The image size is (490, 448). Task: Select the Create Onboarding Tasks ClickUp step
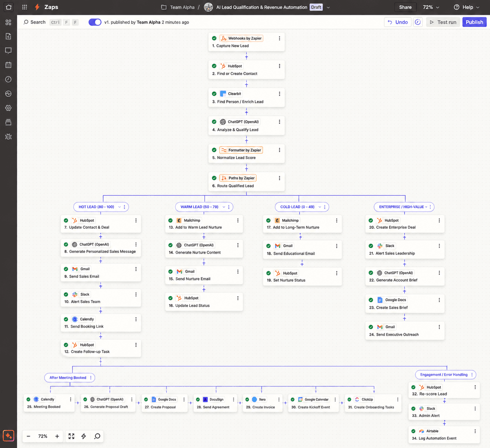(x=373, y=403)
